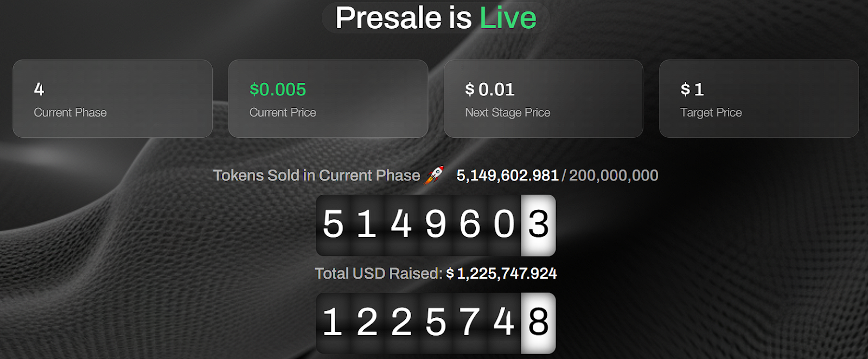Click the Tokens Sold in Current Phase label
Image resolution: width=868 pixels, height=359 pixels.
317,175
